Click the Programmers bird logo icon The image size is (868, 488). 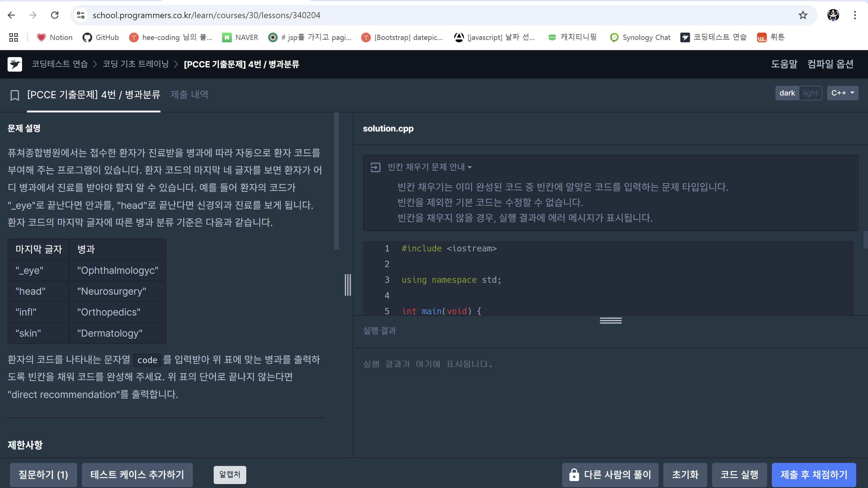[x=15, y=64]
